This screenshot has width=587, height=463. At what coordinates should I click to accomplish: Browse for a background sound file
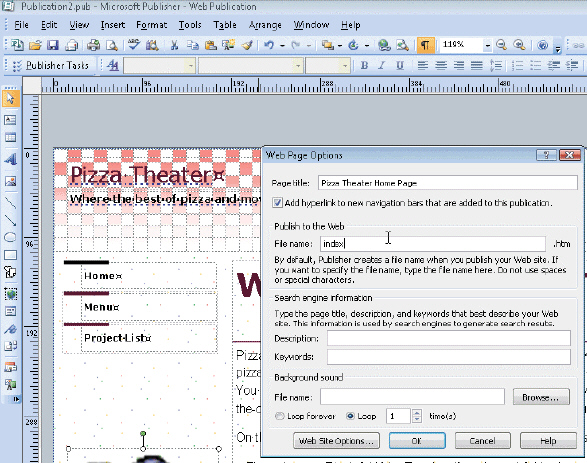[x=541, y=397]
